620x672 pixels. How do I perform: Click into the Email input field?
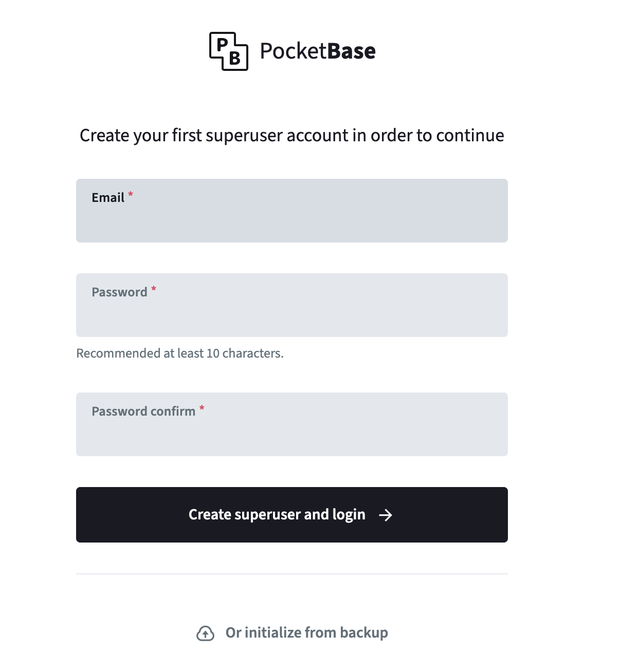pyautogui.click(x=291, y=221)
